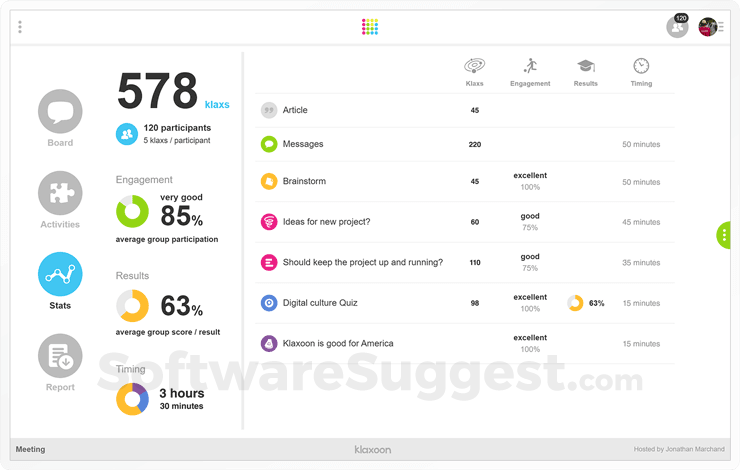This screenshot has height=470, width=740.
Task: Click the Digital culture Quiz icon
Action: (x=269, y=303)
